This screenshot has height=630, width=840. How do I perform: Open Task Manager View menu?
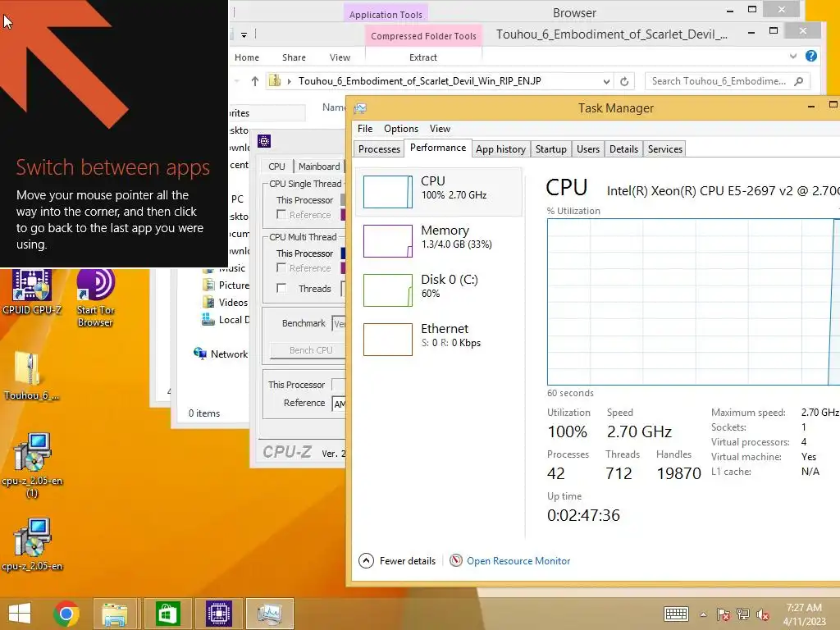point(440,129)
